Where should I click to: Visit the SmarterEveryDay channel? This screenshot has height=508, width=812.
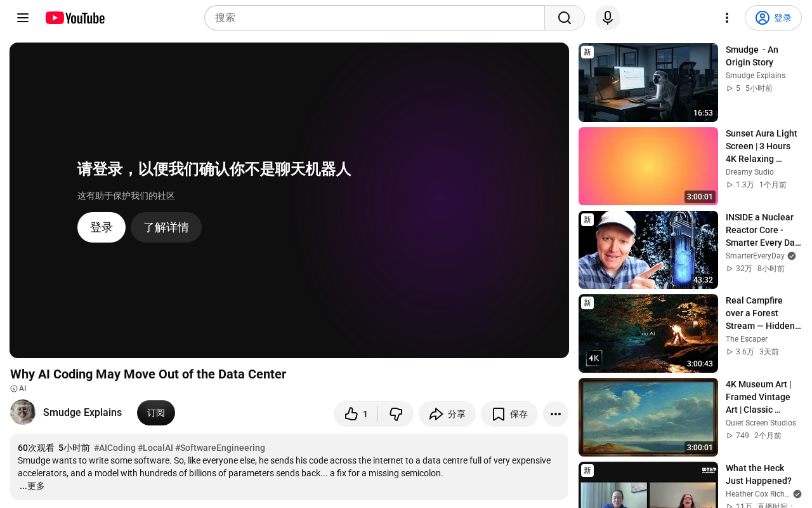pyautogui.click(x=755, y=256)
